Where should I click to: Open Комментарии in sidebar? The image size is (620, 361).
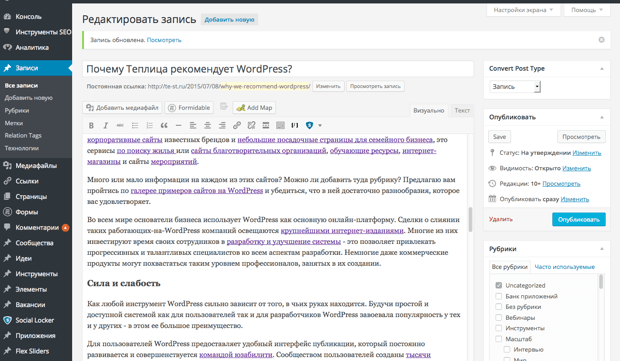(36, 227)
